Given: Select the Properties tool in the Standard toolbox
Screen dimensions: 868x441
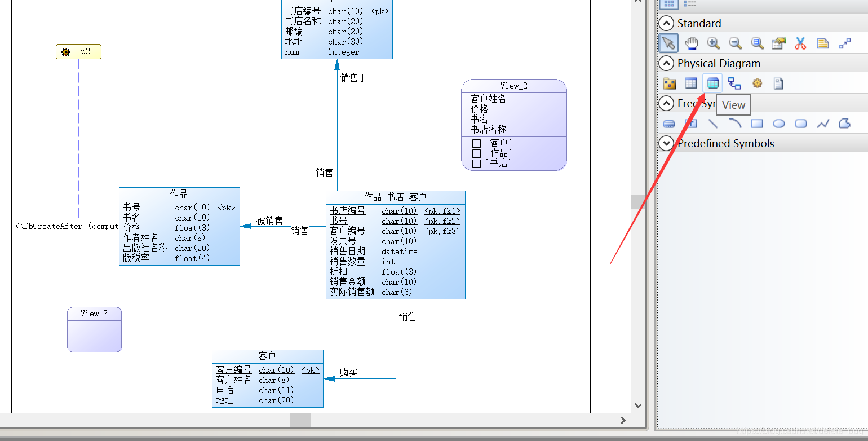Looking at the screenshot, I should pyautogui.click(x=779, y=43).
